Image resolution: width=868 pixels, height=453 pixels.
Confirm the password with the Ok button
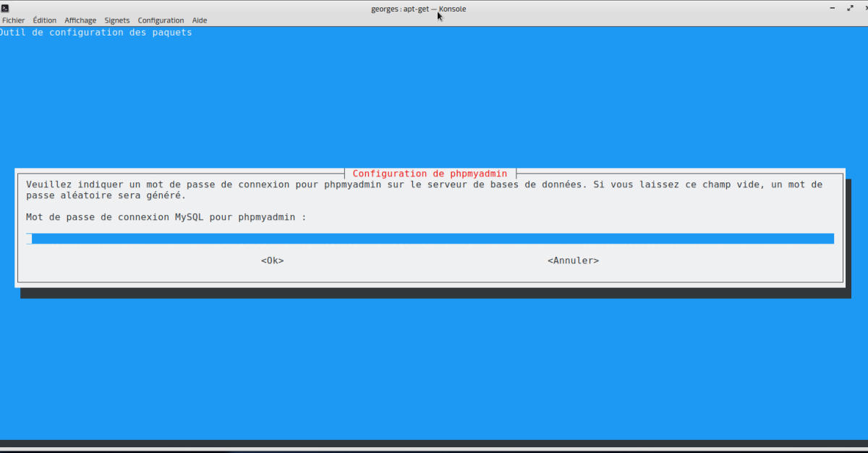pos(272,261)
